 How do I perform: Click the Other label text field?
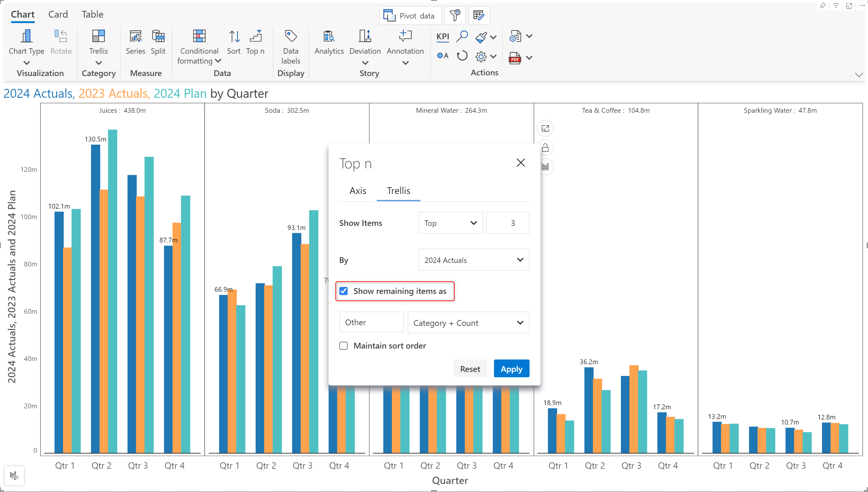[x=371, y=322]
